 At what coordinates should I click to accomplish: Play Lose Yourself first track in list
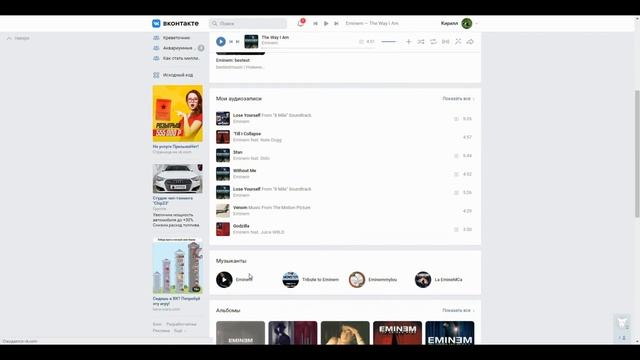coord(345,118)
